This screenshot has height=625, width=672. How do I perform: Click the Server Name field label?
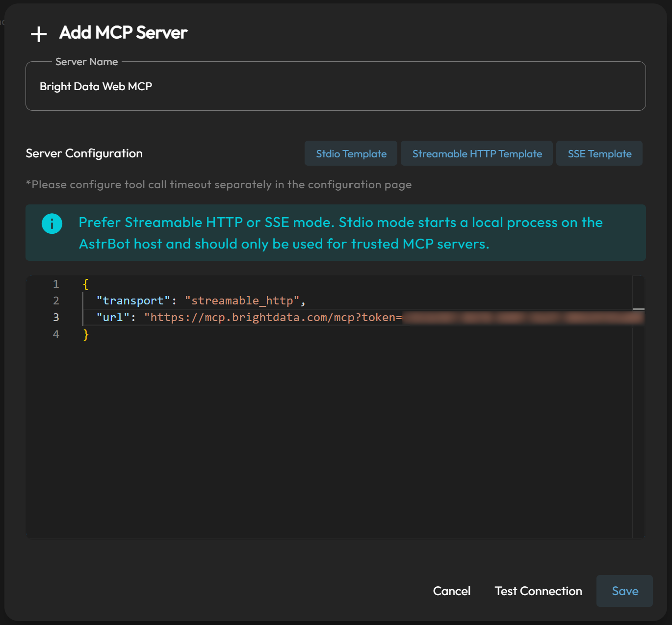coord(86,62)
